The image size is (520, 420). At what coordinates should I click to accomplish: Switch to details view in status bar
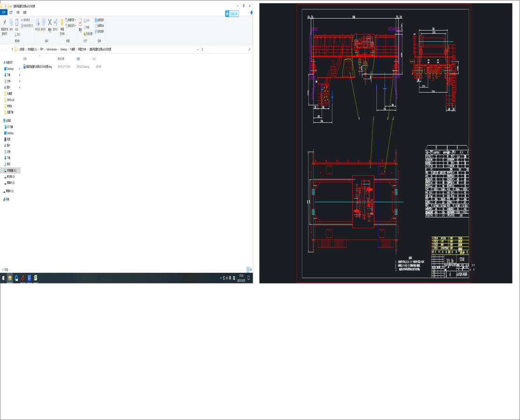(x=247, y=269)
